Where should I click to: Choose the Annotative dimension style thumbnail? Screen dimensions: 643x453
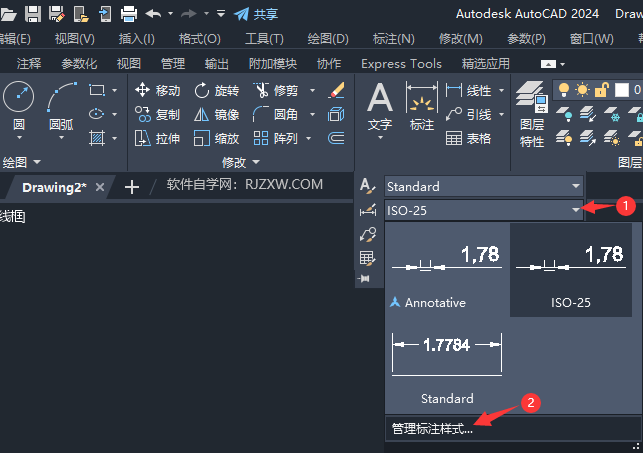(x=447, y=271)
